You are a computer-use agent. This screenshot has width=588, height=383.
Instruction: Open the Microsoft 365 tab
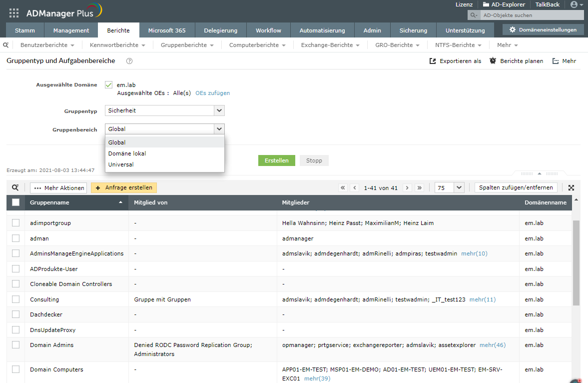point(167,30)
